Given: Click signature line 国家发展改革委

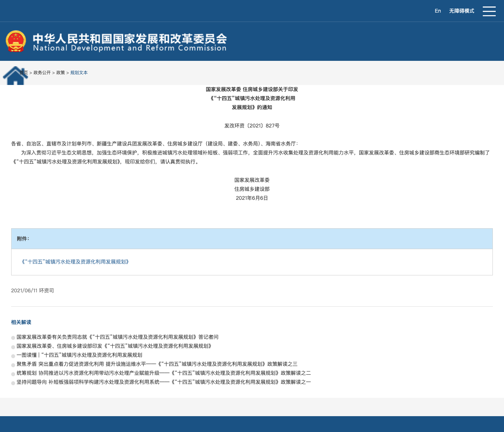Looking at the screenshot, I should coord(252,180).
